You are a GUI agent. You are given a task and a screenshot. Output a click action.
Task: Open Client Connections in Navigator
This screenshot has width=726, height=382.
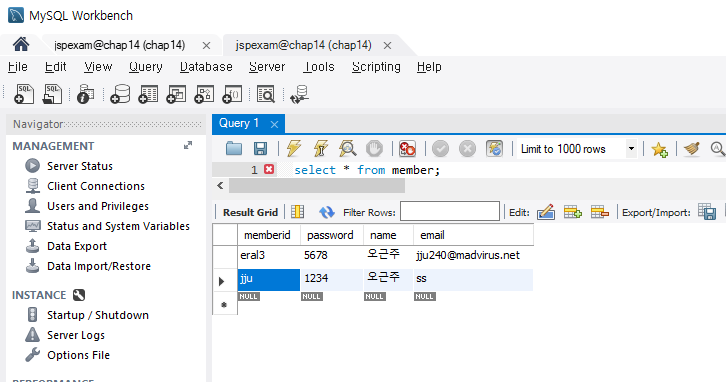(x=96, y=186)
